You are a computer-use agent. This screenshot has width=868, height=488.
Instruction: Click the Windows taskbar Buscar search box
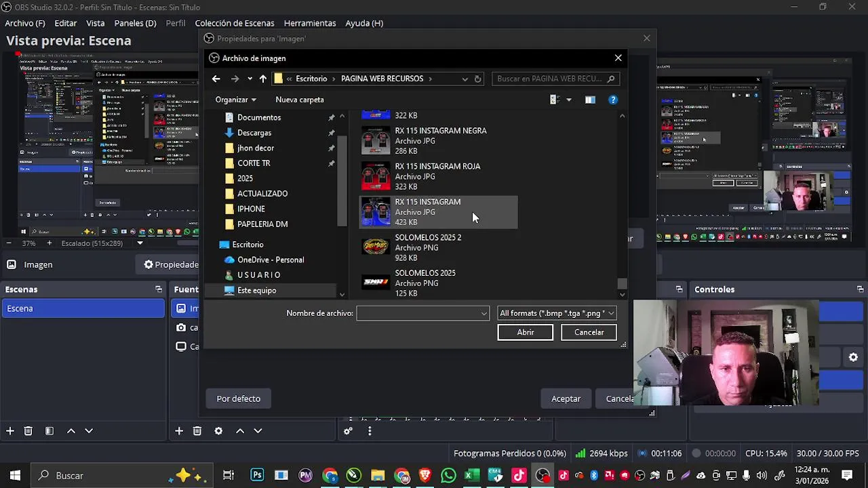tap(122, 475)
